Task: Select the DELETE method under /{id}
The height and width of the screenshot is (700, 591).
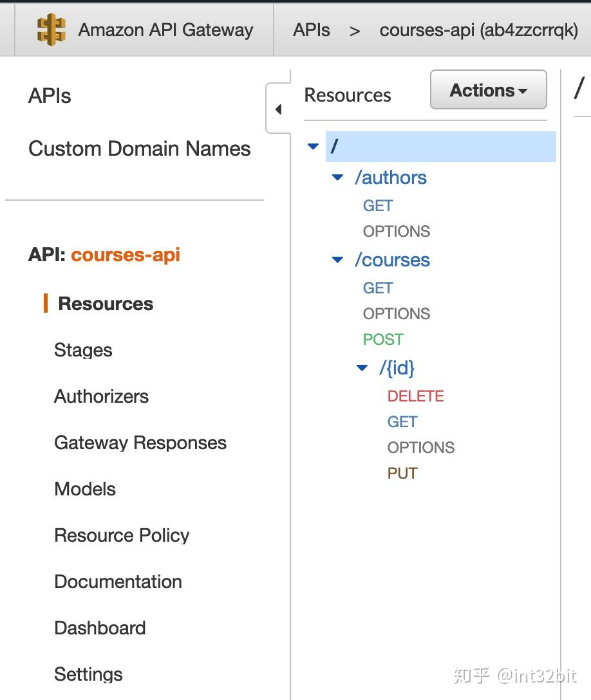Action: (x=415, y=396)
